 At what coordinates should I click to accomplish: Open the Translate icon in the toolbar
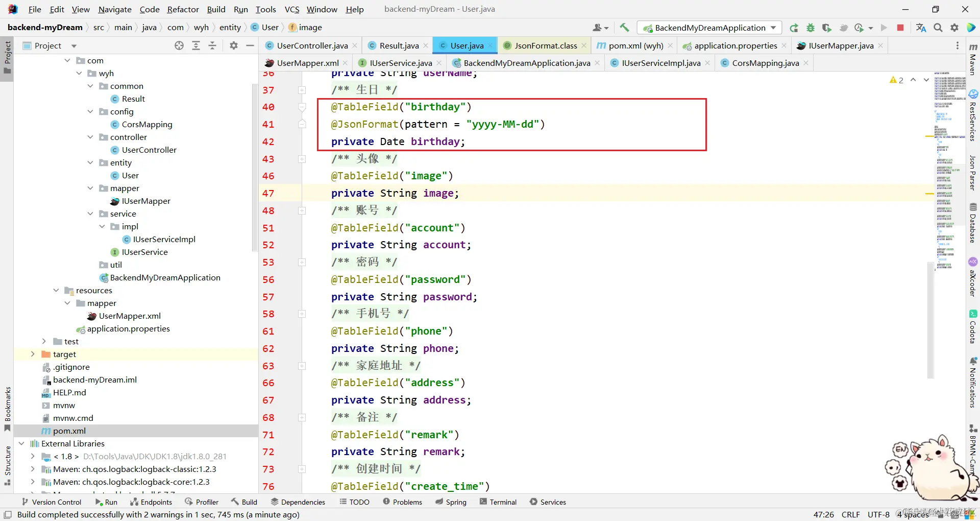(921, 28)
